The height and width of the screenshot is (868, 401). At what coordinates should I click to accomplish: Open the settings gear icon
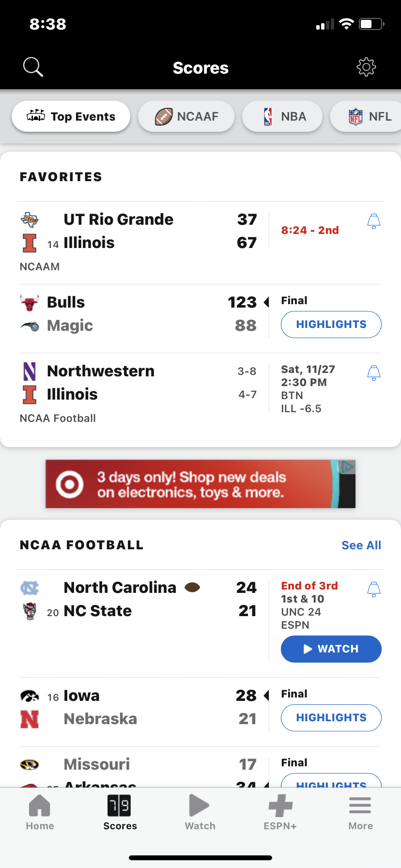click(x=366, y=67)
